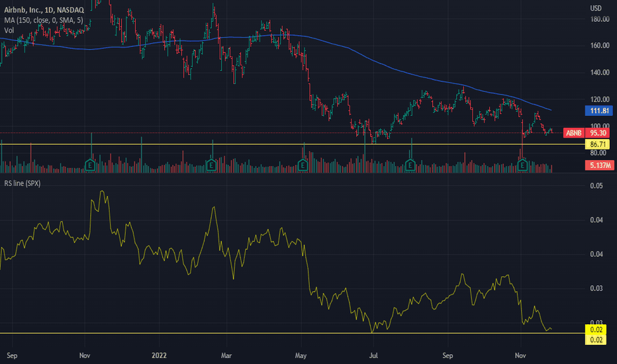Click the 120.00 price axis value

(600, 99)
